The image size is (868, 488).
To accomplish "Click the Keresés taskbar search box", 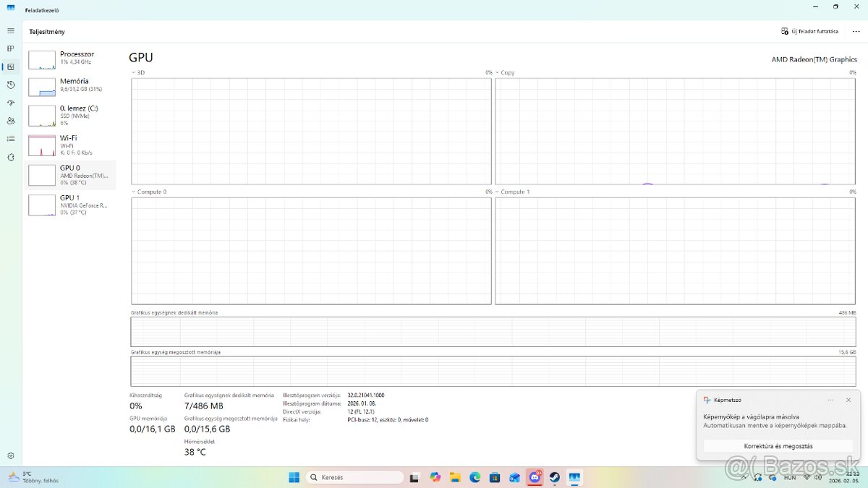I will [354, 477].
